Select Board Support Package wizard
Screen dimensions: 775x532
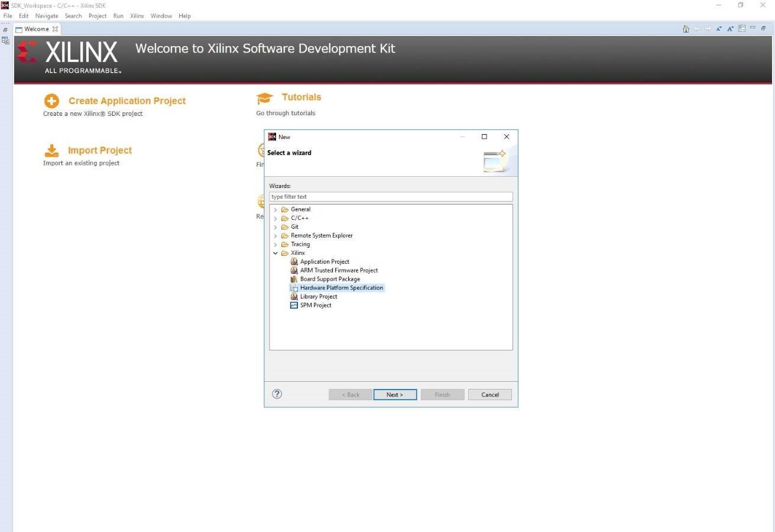pyautogui.click(x=330, y=279)
